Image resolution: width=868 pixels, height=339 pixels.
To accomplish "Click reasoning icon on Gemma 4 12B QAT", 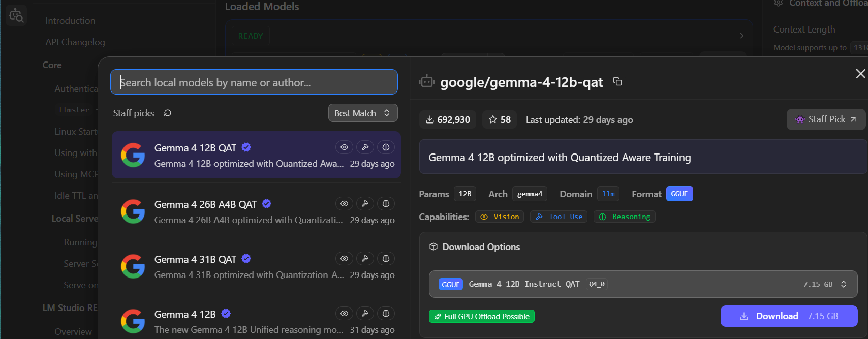I will click(x=386, y=147).
